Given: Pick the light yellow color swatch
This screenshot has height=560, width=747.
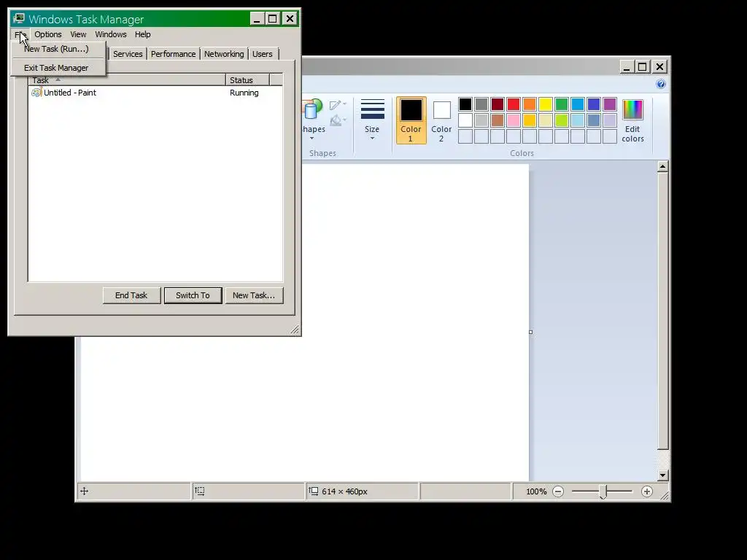Looking at the screenshot, I should (x=546, y=120).
